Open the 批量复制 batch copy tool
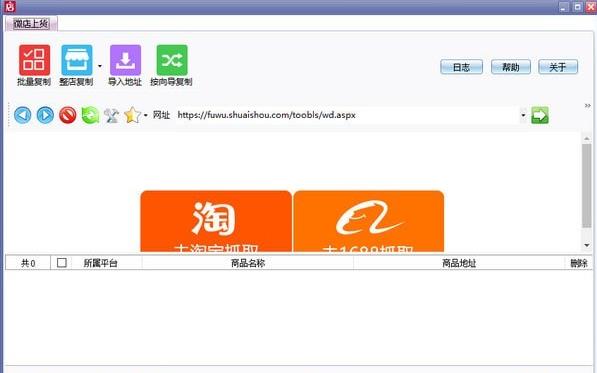Screen dimensions: 597x373 (x=34, y=65)
